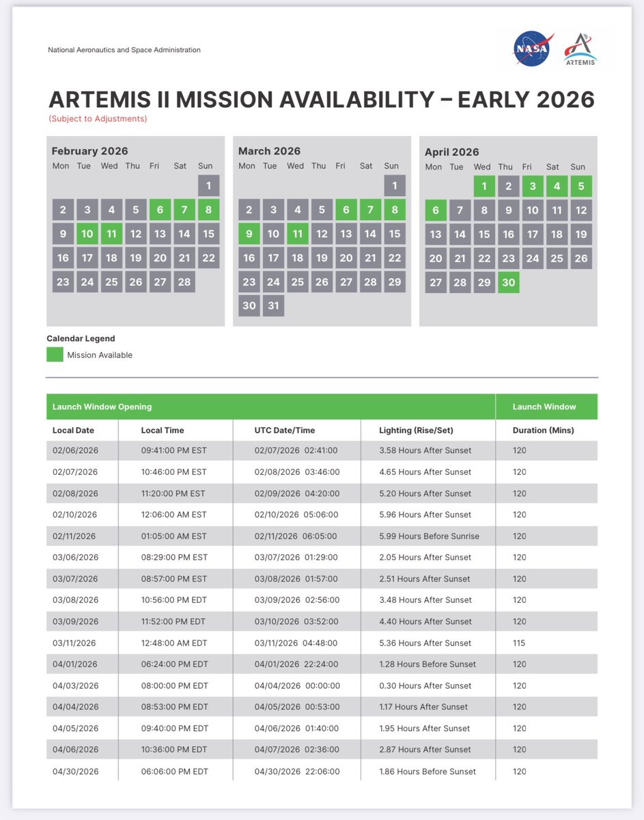Click March 9 green date cell
This screenshot has width=644, height=820.
(x=249, y=234)
